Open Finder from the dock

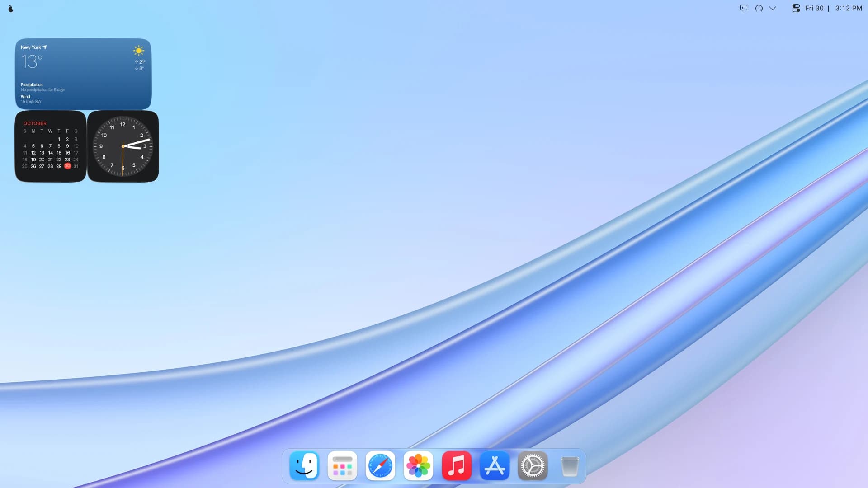pos(304,465)
